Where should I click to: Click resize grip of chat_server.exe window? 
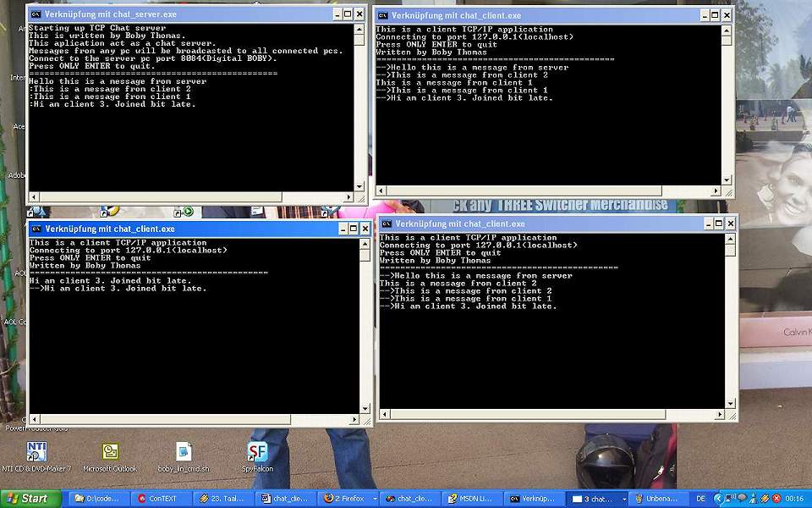coord(360,198)
